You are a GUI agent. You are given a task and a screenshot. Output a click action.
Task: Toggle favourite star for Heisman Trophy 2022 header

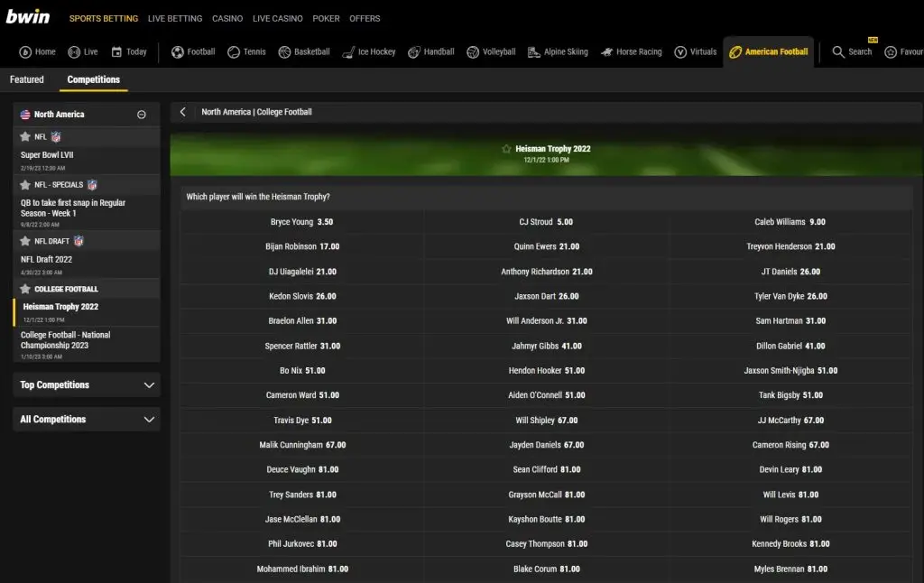(506, 149)
